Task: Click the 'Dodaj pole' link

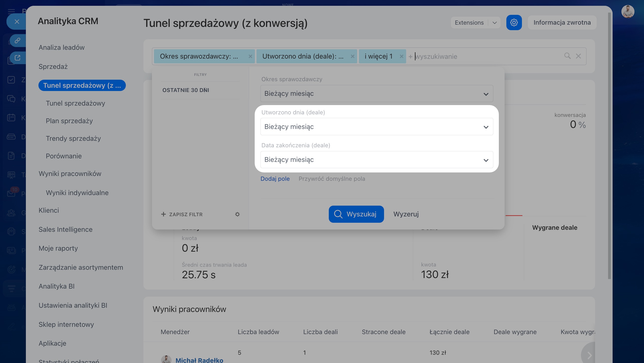Action: pyautogui.click(x=275, y=179)
